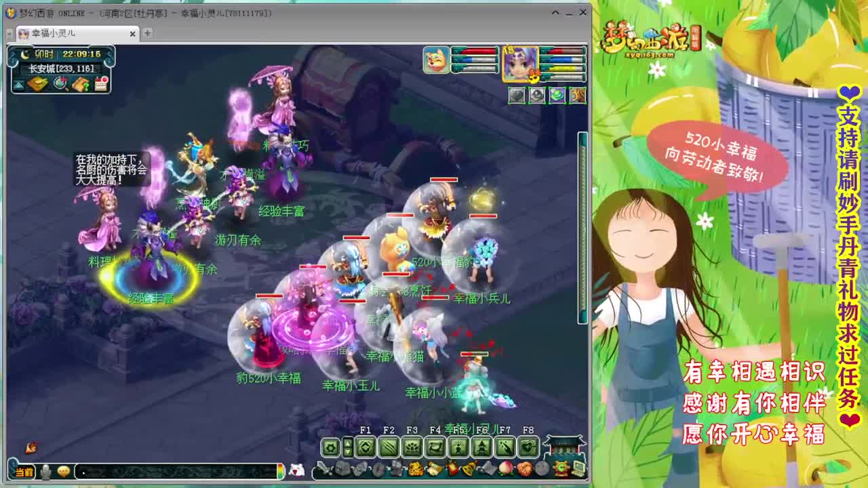
Task: Open the window title bar dropdown arrow
Action: coord(555,12)
